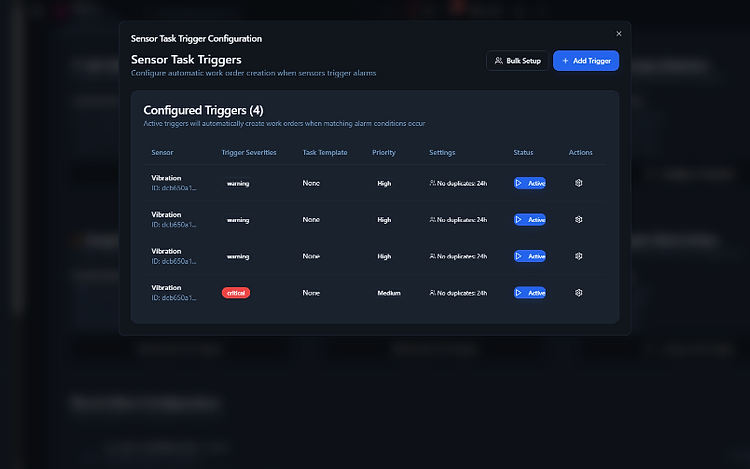Click the Sensor column header

[x=162, y=153]
